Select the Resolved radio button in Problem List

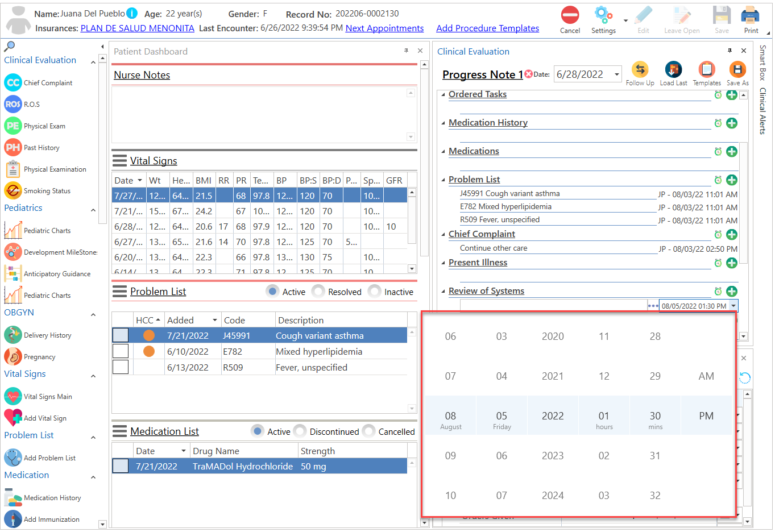point(318,292)
